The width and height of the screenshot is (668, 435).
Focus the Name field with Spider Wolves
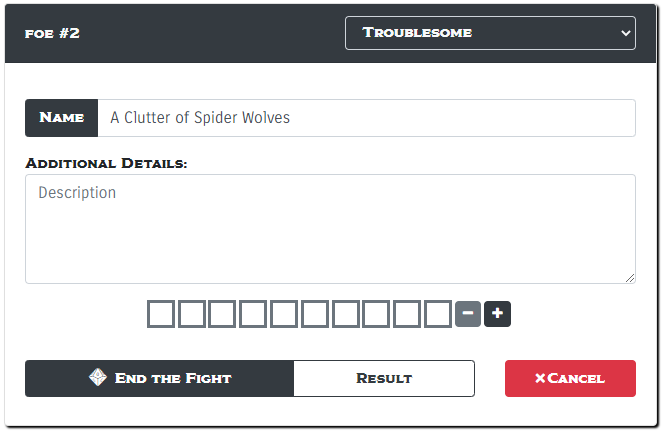point(365,118)
